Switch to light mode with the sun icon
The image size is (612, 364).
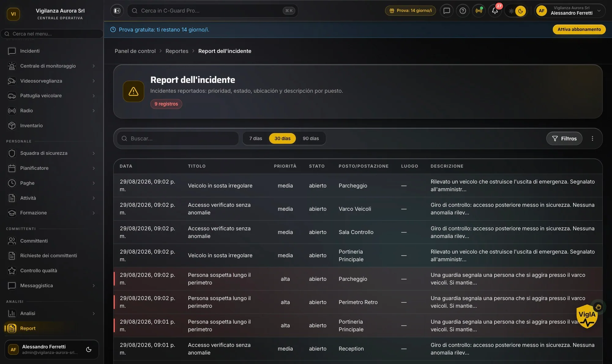coord(511,11)
